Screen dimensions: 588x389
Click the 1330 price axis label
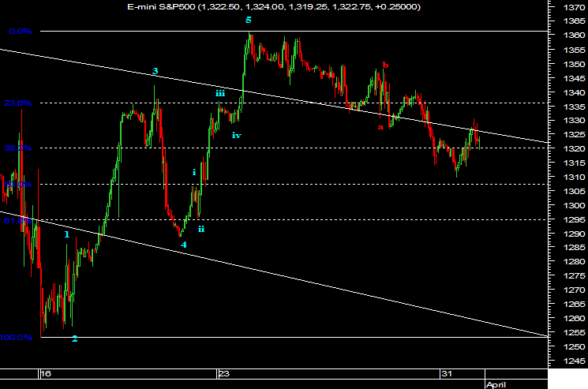[x=574, y=120]
